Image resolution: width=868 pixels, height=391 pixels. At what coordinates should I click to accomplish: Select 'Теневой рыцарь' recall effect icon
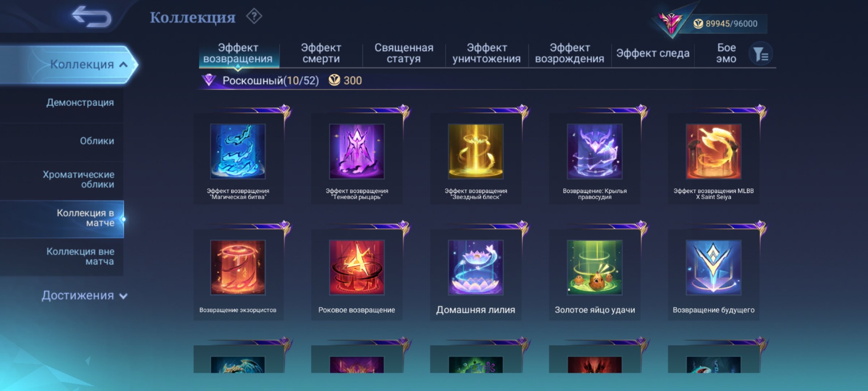[x=357, y=151]
